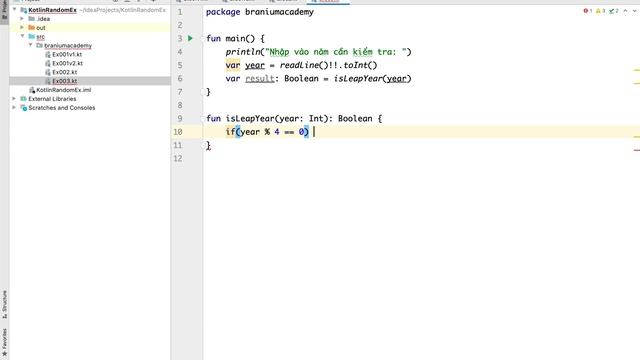Click the .idea folder icon
This screenshot has width=640, height=360.
click(x=31, y=19)
